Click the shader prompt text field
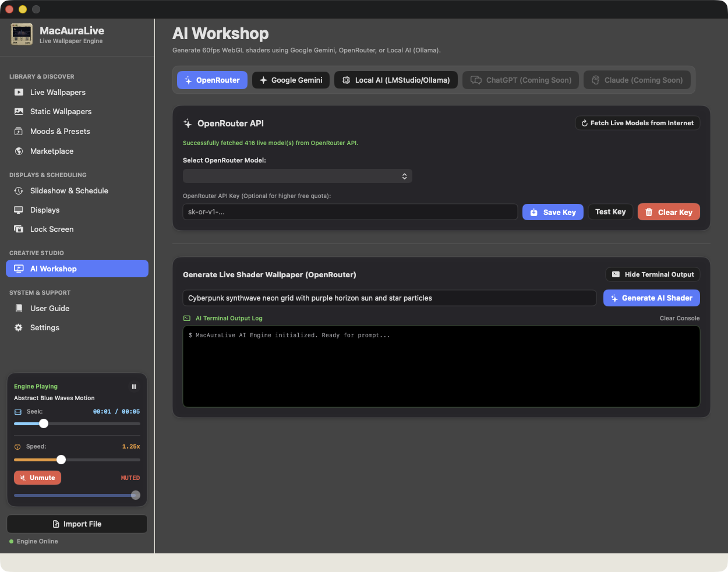Screen dimensions: 728x572 (390, 298)
